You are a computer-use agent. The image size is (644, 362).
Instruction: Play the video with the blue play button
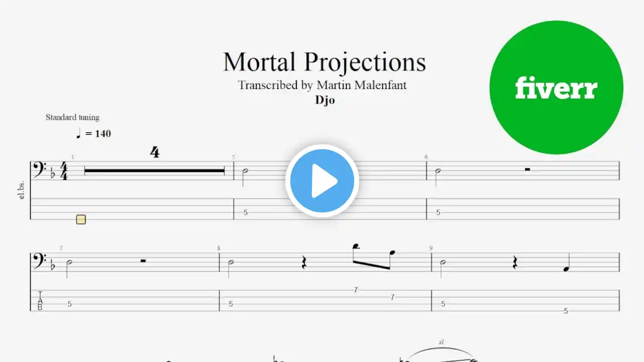point(322,180)
